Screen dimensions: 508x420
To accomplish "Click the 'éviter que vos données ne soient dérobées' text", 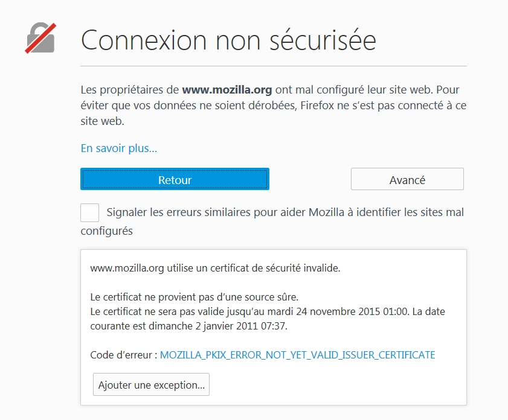I will [x=189, y=106].
